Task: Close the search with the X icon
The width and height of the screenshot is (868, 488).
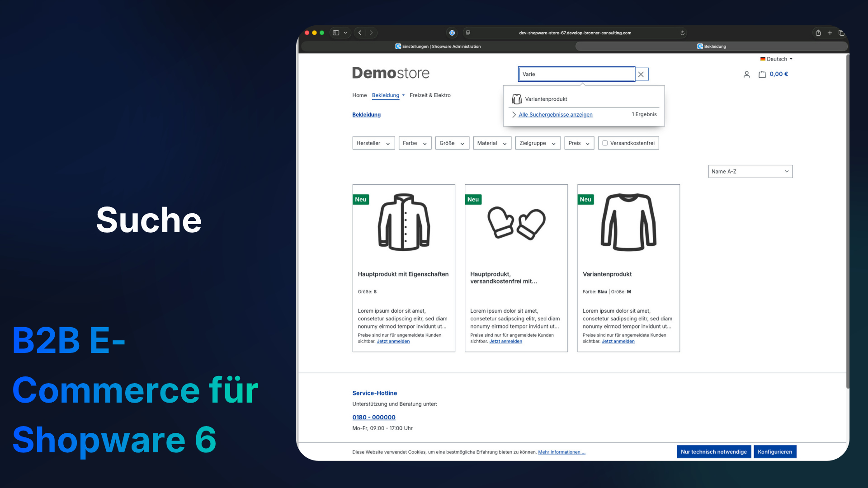Action: click(x=641, y=74)
